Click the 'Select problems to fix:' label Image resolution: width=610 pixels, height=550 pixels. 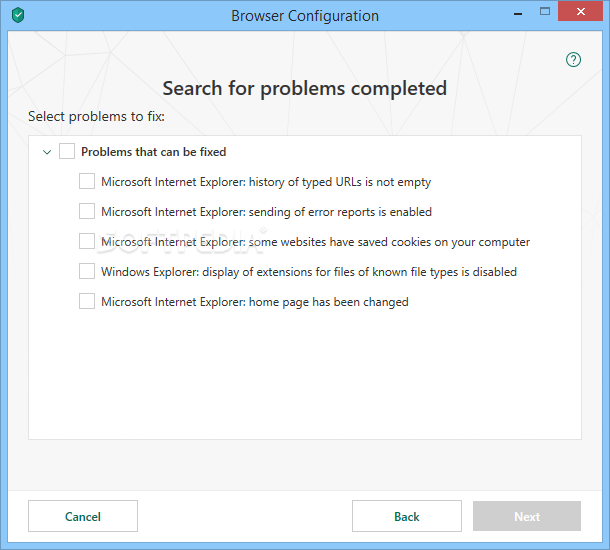96,116
